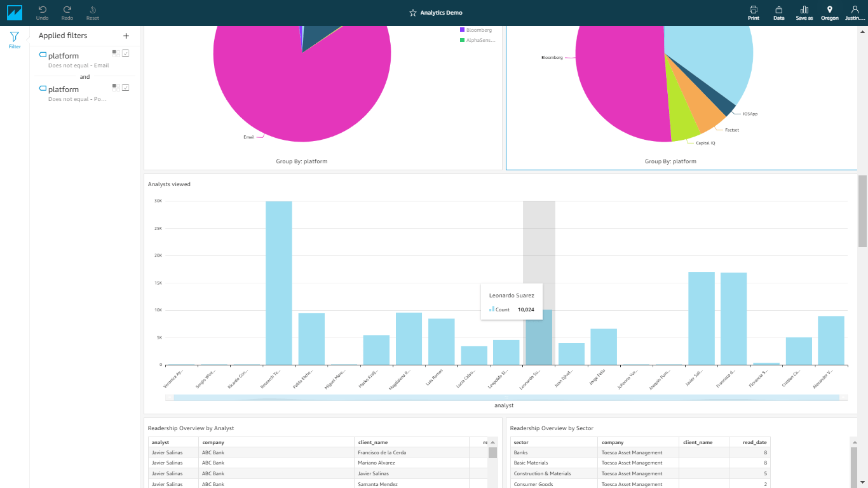Add a new filter with the plus icon
This screenshot has width=868, height=488.
[x=126, y=36]
